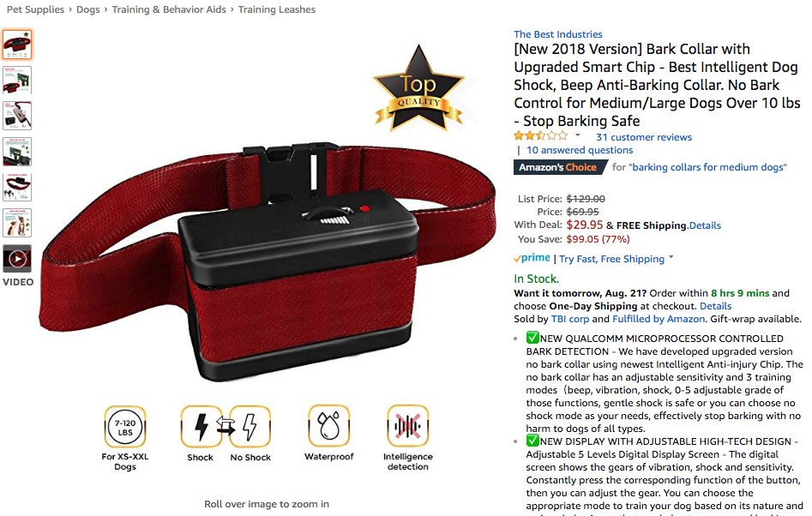This screenshot has width=812, height=516.
Task: Click the Shock lightning bolt icon
Action: coord(201,427)
